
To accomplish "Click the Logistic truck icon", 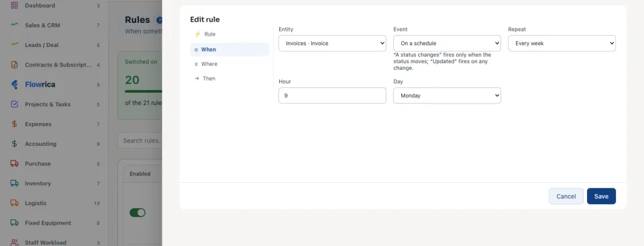I will point(14,203).
